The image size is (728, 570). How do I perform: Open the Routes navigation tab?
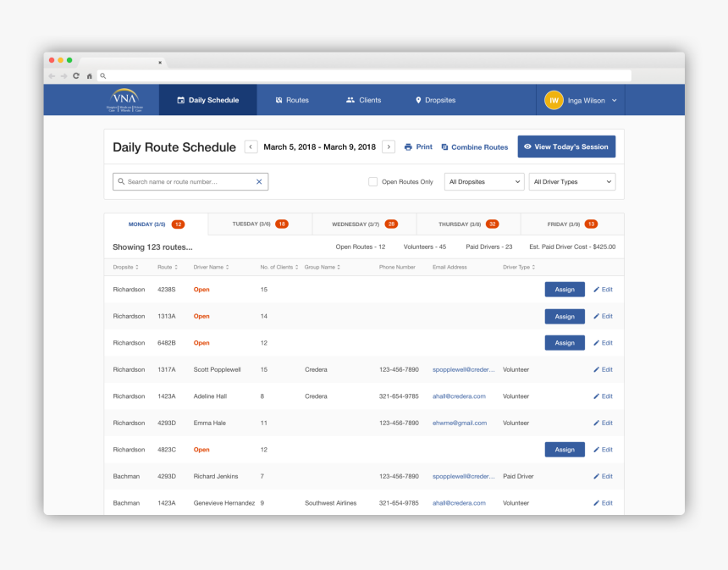point(292,100)
